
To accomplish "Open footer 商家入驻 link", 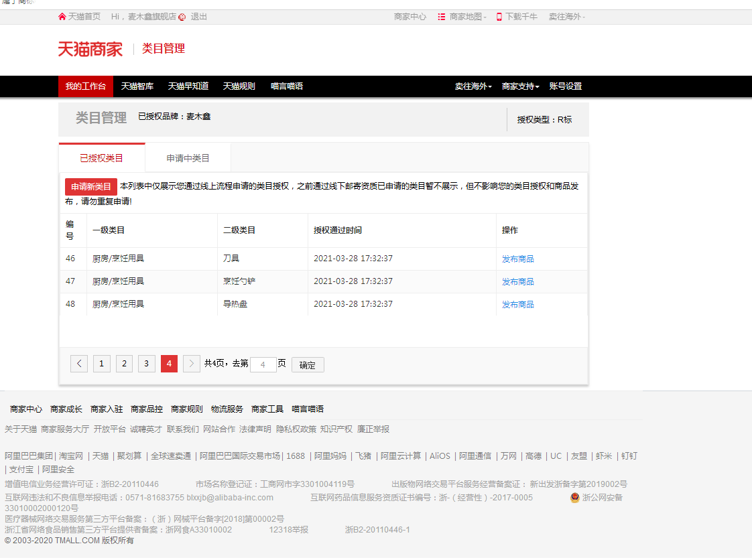I will tap(107, 409).
